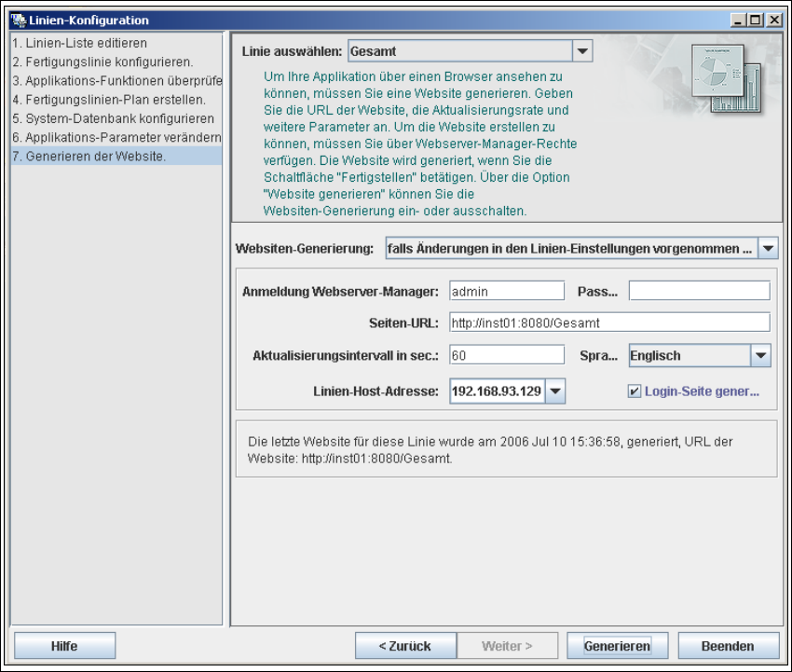Close the Linien-Konfiguration window

tap(774, 21)
